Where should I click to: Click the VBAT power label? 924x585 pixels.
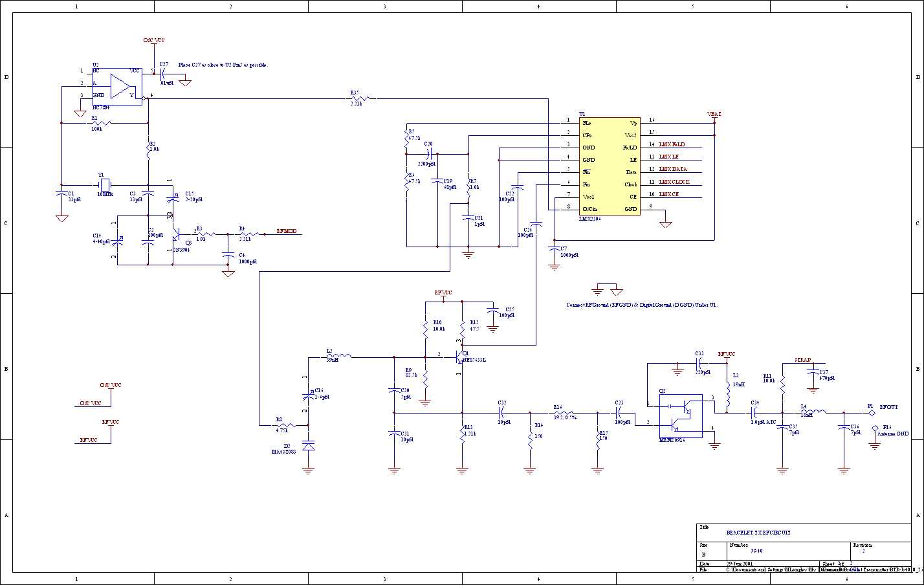(714, 114)
